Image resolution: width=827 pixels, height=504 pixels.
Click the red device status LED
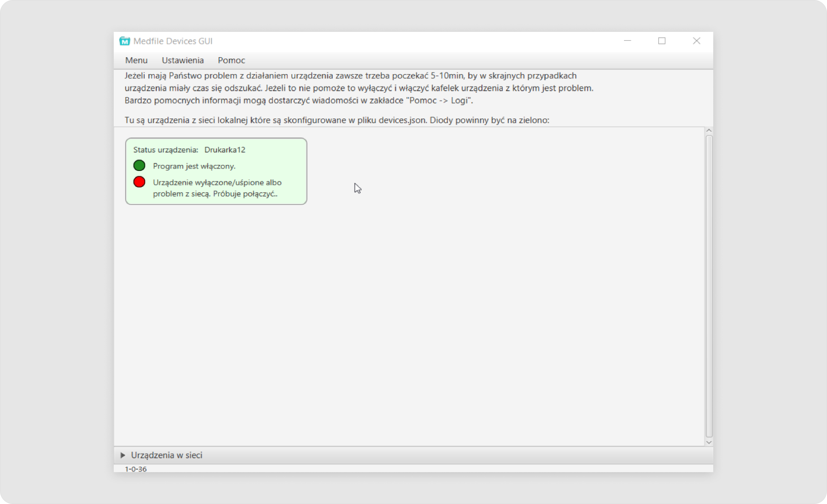coord(139,182)
